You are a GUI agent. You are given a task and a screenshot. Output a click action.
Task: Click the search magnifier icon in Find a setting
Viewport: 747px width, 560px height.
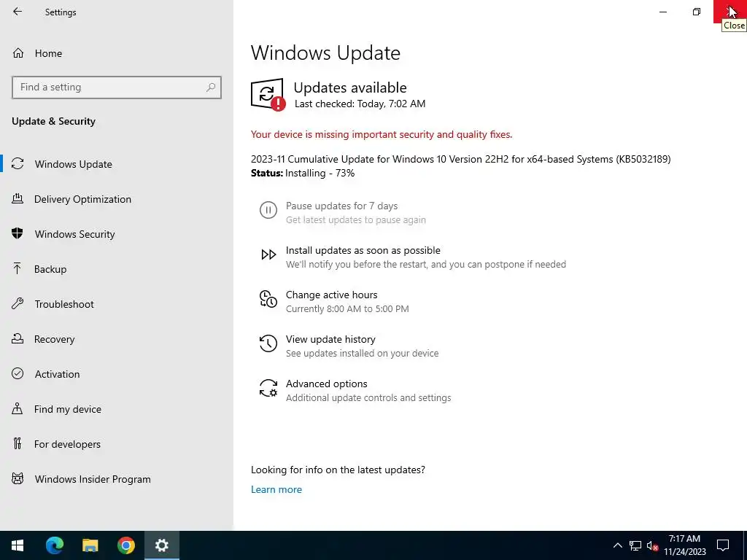[211, 87]
